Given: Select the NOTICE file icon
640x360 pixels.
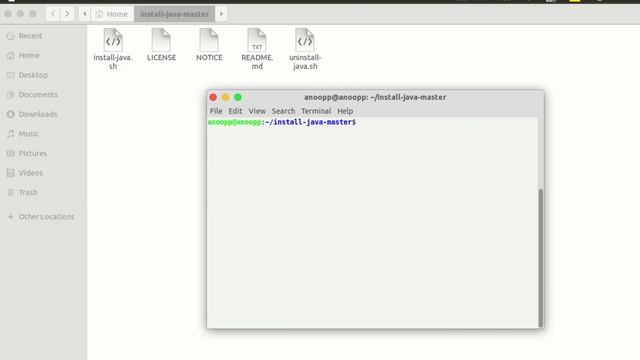Looking at the screenshot, I should 209,44.
